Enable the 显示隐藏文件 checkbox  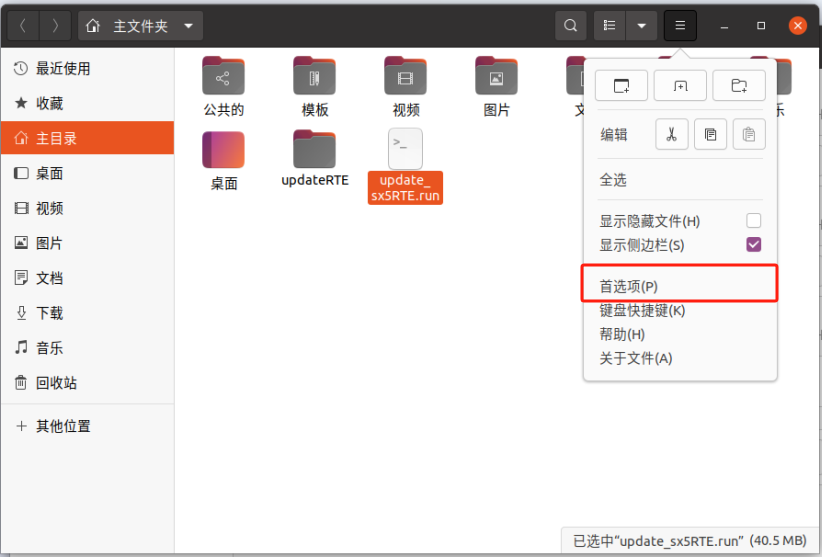click(753, 221)
